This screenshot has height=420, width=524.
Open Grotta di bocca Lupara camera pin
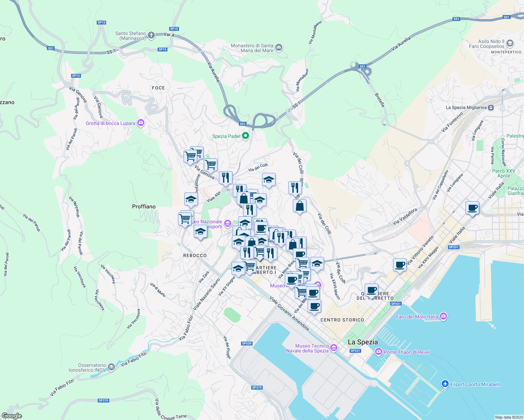point(141,123)
